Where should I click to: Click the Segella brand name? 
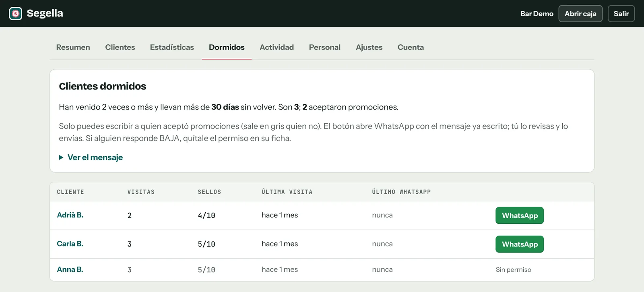coord(45,13)
